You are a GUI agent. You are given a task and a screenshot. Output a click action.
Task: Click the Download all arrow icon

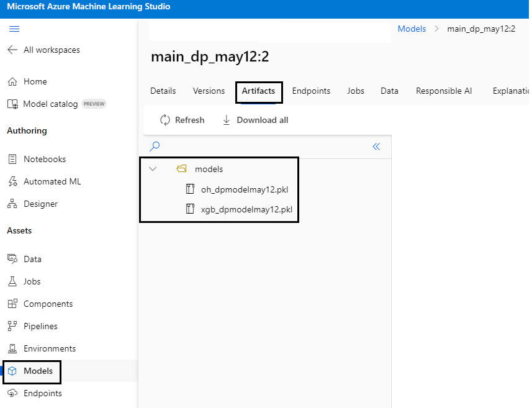(227, 120)
